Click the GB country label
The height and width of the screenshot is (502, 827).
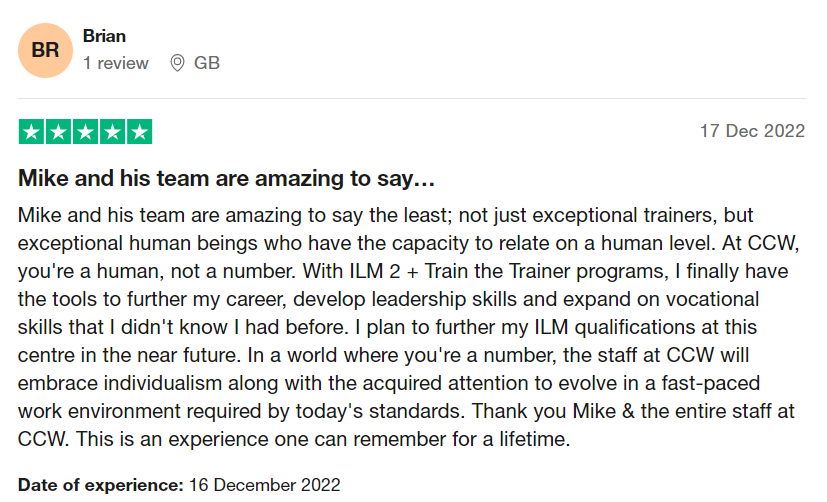click(207, 63)
